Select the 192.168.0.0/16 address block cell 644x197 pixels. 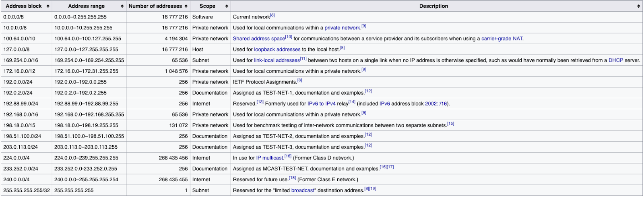[27, 115]
